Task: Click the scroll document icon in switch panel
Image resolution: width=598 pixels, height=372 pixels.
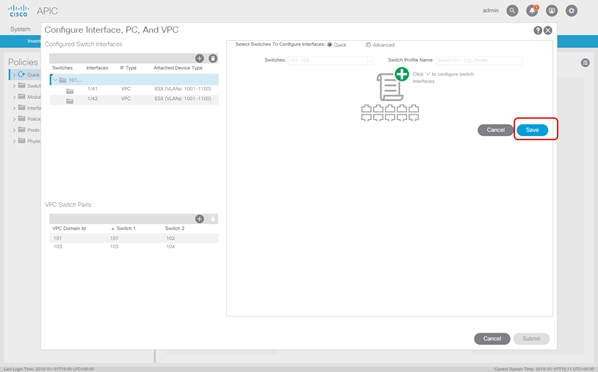Action: 389,87
